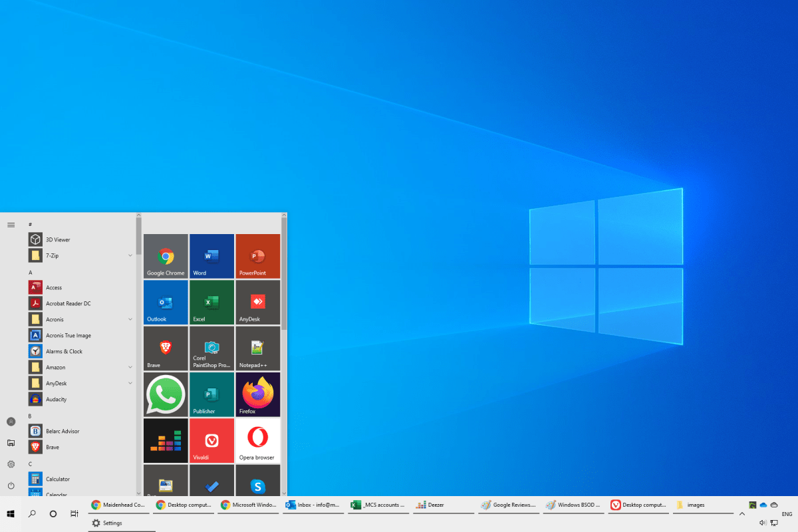Expand the Acronis folder chevron

(x=130, y=319)
